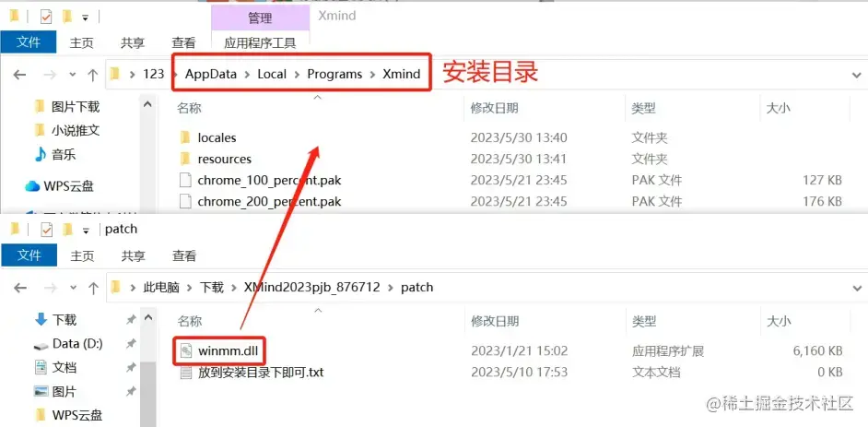
Task: Open recent locations dropdown in Xmind window
Action: (x=73, y=74)
